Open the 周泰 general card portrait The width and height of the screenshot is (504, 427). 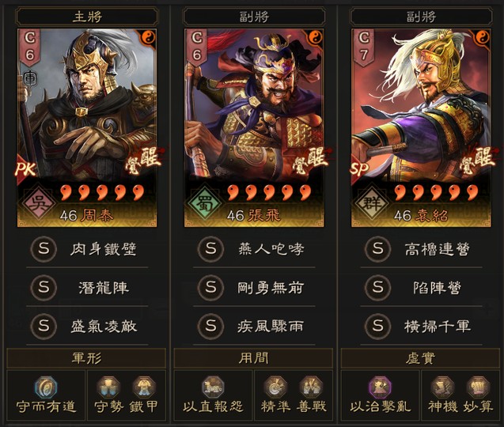[x=87, y=128]
